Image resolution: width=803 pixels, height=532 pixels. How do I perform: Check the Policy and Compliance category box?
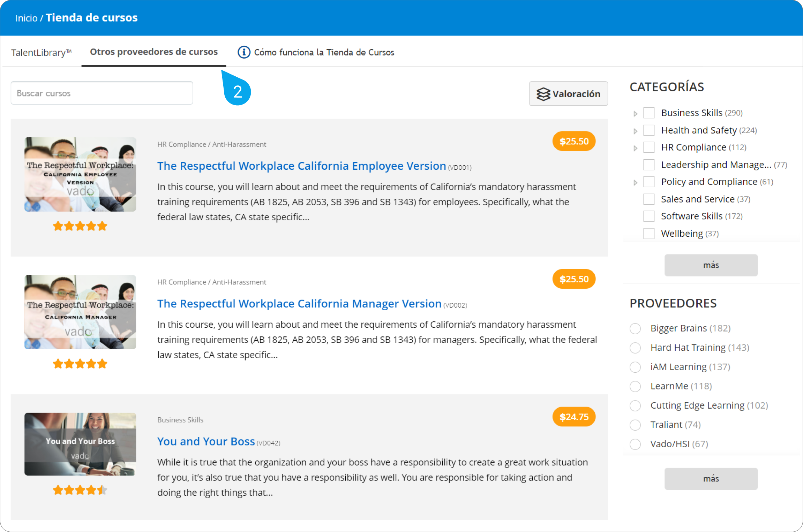click(649, 182)
